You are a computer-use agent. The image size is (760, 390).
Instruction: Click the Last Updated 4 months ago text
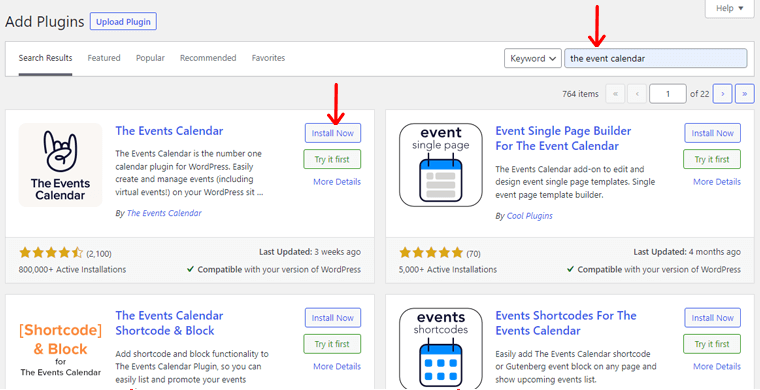pyautogui.click(x=687, y=252)
